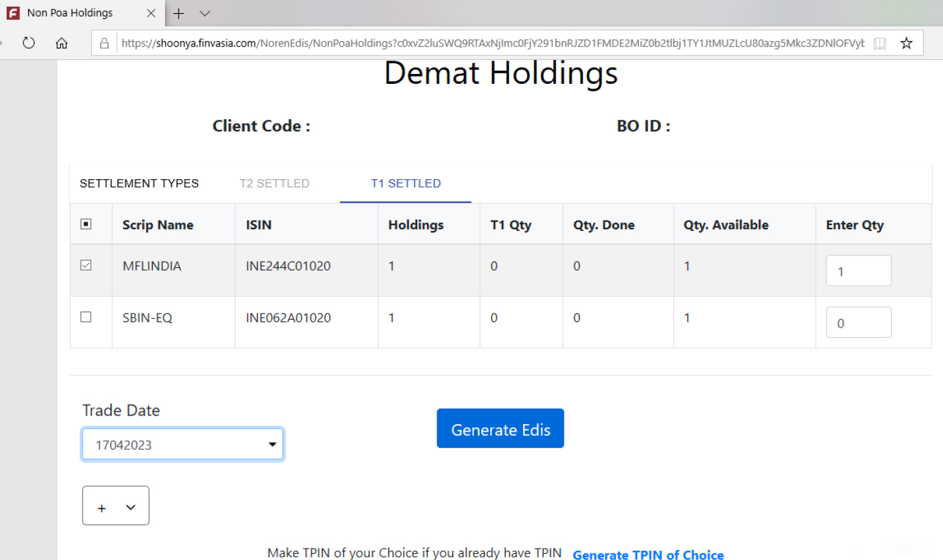Click the Trade Date label
The width and height of the screenshot is (943, 560).
tap(121, 410)
